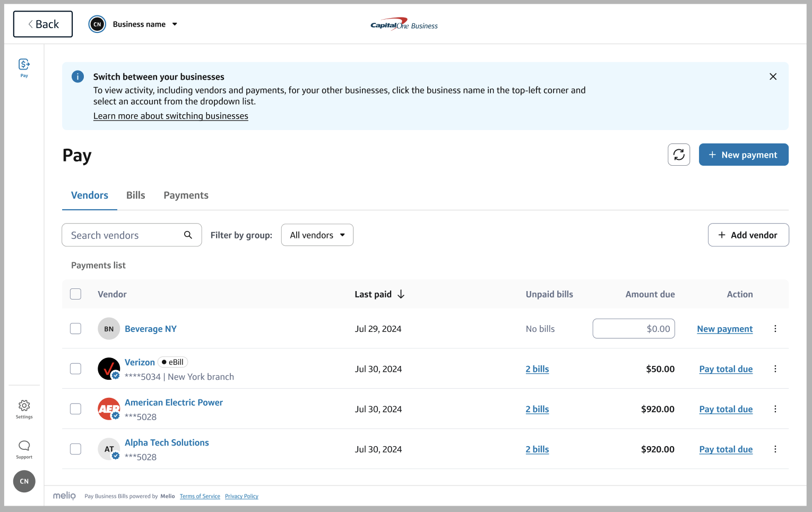The image size is (812, 512).
Task: Pay total due for Alpha Tech Solutions
Action: (x=725, y=449)
